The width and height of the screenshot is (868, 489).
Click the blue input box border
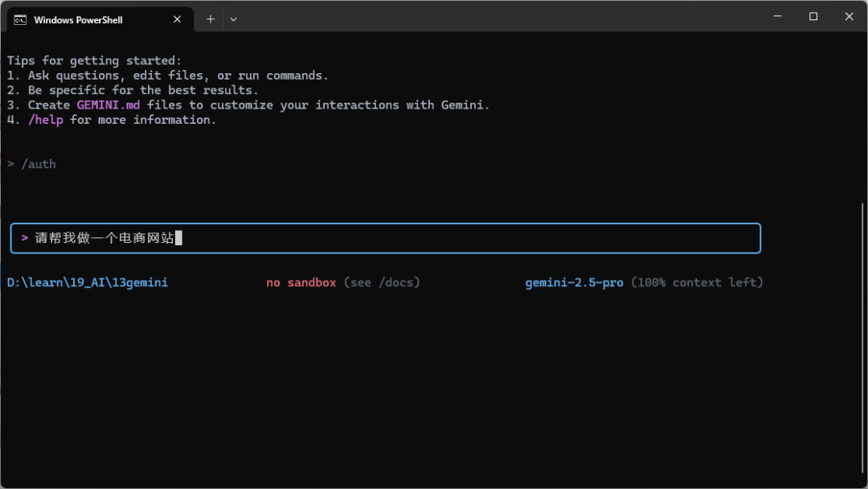click(x=385, y=224)
